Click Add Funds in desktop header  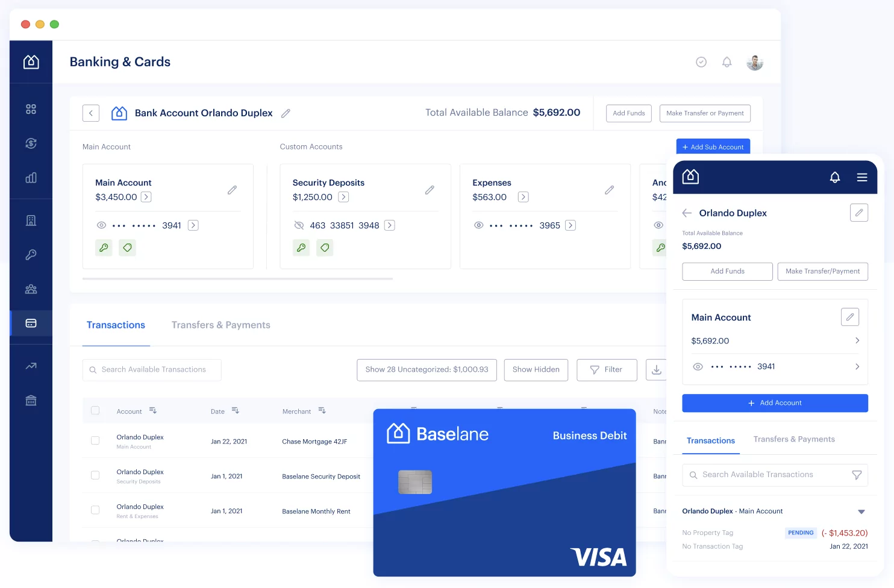pyautogui.click(x=629, y=113)
